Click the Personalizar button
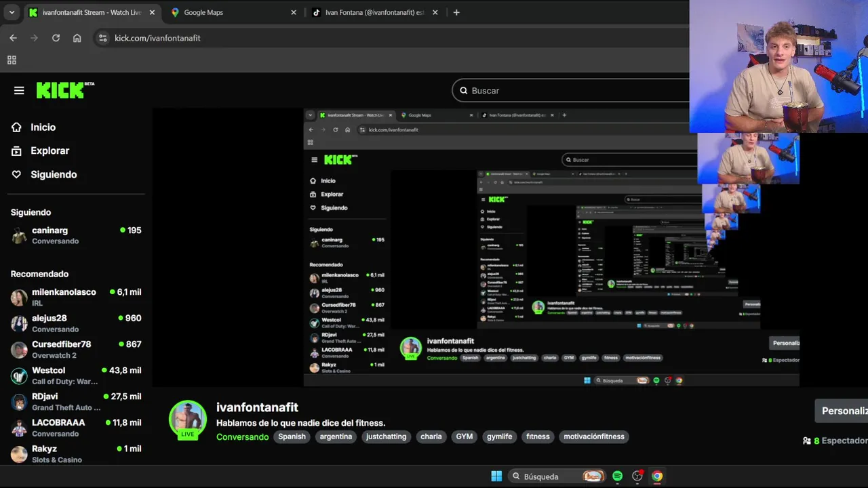 (x=842, y=411)
